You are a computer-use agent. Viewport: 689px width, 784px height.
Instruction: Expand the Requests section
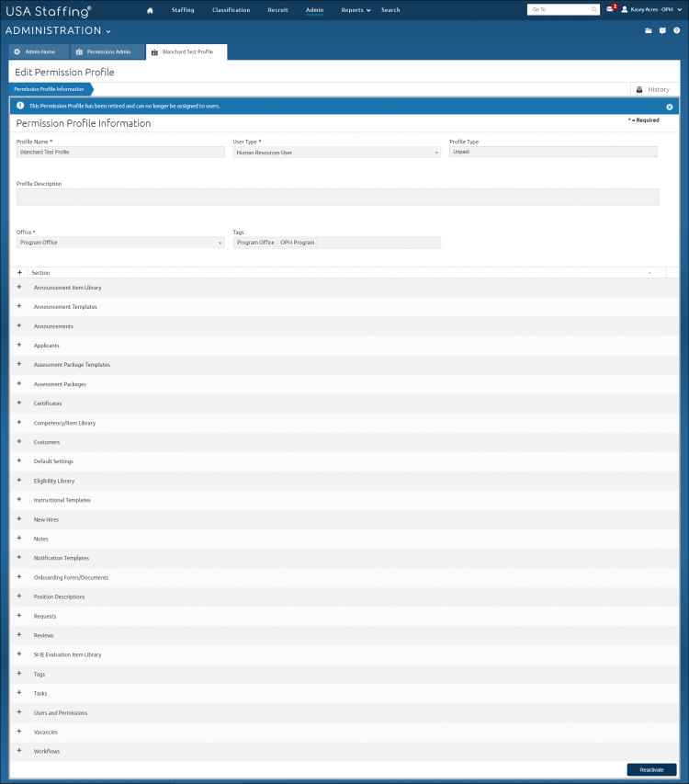coord(19,616)
